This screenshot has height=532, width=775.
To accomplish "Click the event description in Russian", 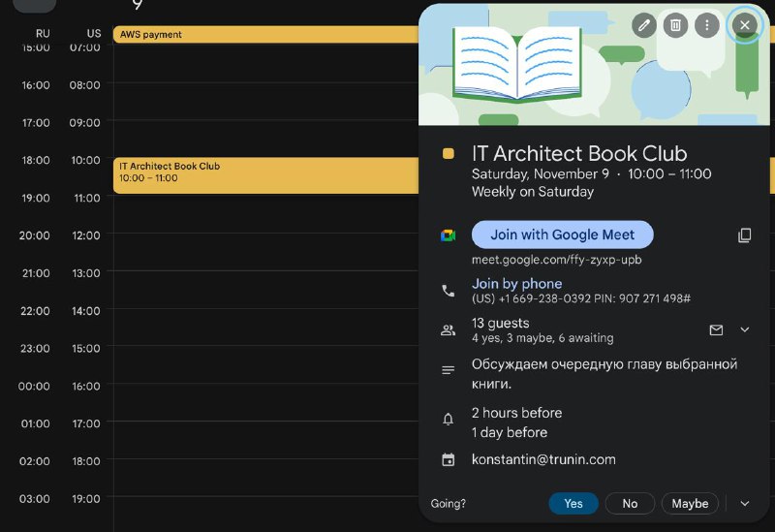I will 604,374.
